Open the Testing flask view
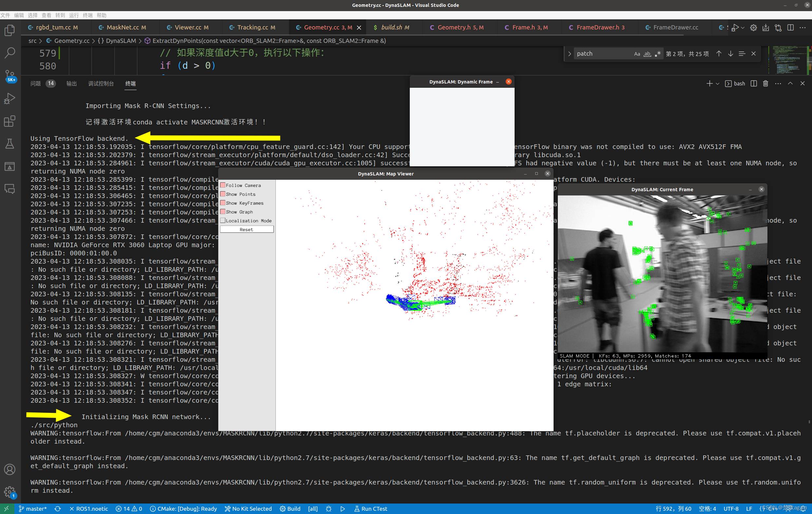 click(x=10, y=144)
